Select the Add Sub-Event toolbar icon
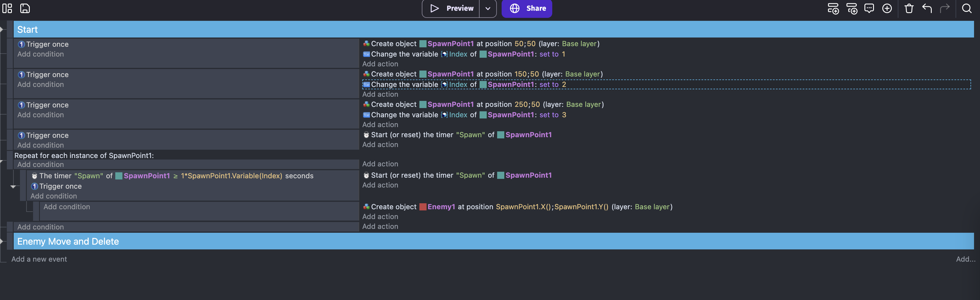The height and width of the screenshot is (300, 980). 852,8
